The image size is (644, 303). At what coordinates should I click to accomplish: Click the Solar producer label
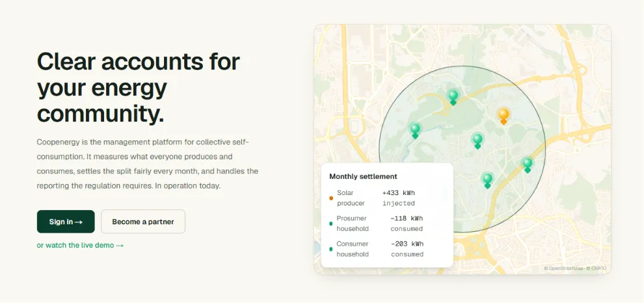[x=351, y=198]
